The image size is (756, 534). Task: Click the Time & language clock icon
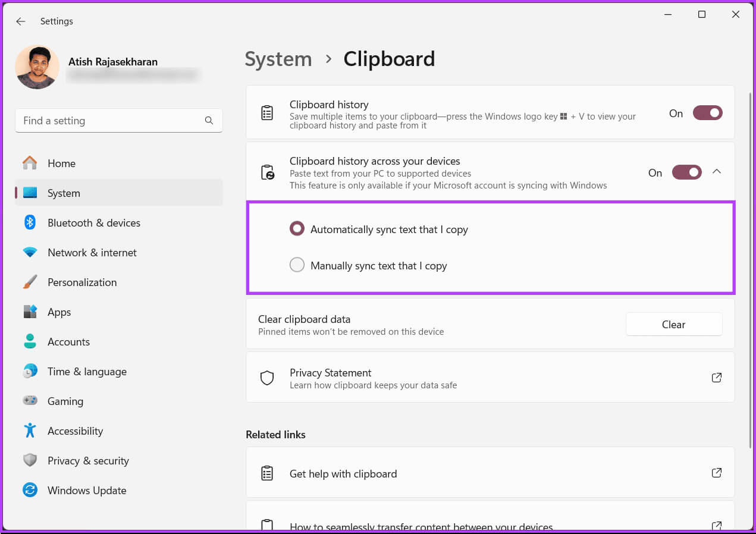pyautogui.click(x=30, y=371)
